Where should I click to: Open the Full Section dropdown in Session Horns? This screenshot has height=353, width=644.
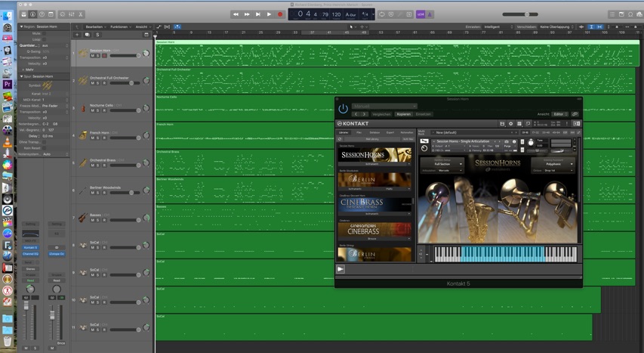pyautogui.click(x=442, y=164)
